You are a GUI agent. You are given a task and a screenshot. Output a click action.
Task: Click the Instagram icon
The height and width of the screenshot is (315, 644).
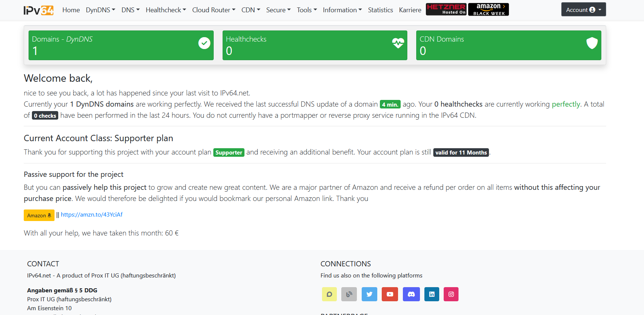click(x=451, y=294)
